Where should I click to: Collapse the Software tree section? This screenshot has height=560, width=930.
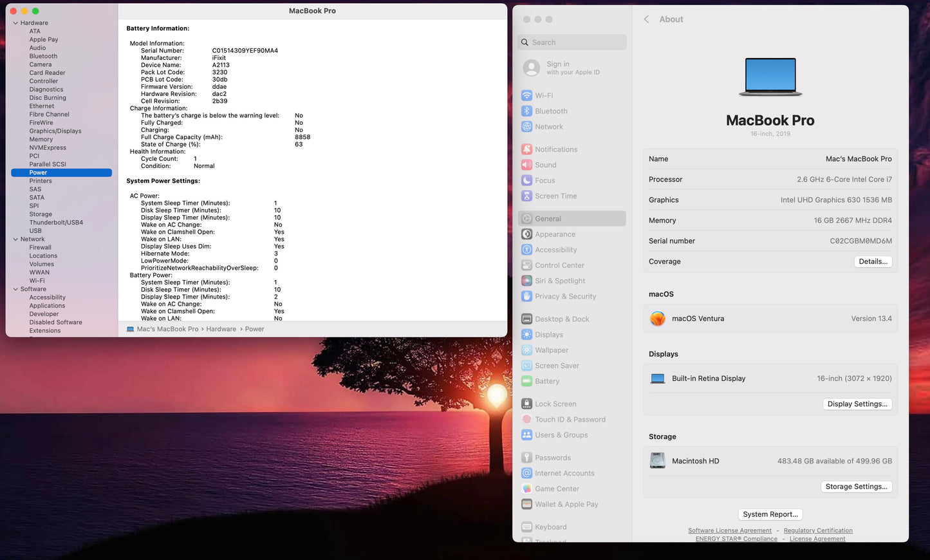(15, 290)
